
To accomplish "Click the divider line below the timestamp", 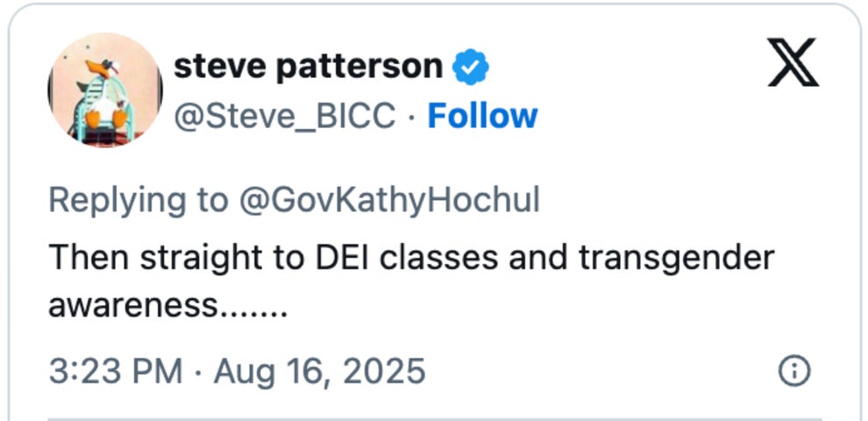I will 434,417.
